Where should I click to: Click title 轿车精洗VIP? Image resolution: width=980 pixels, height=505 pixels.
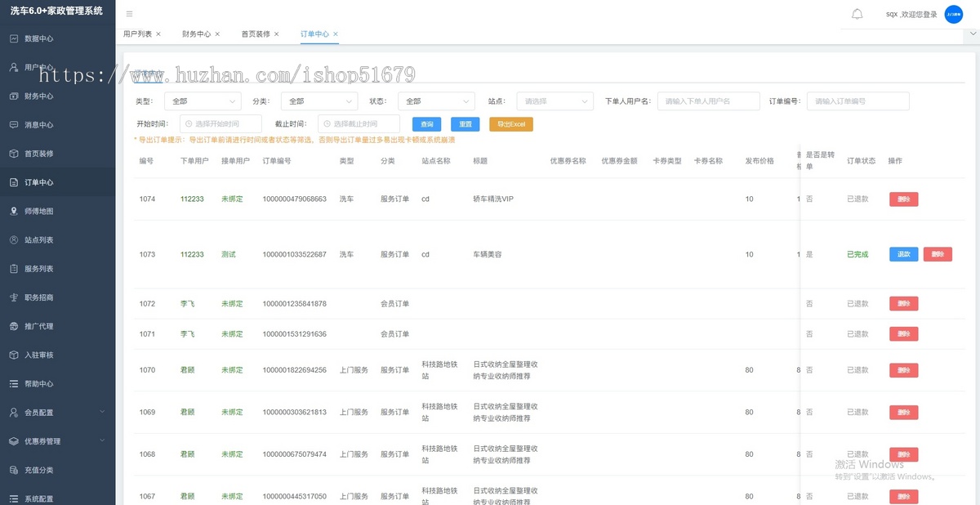[493, 199]
